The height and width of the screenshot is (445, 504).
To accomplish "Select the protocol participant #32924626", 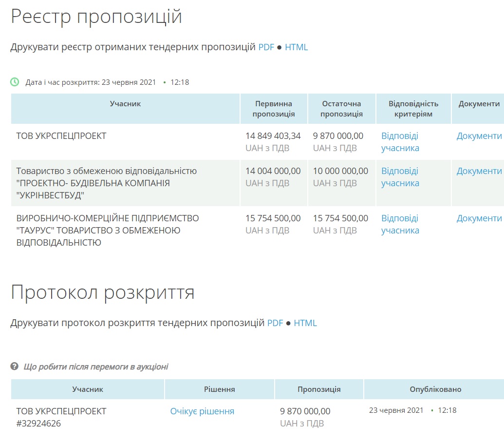I will click(x=38, y=424).
